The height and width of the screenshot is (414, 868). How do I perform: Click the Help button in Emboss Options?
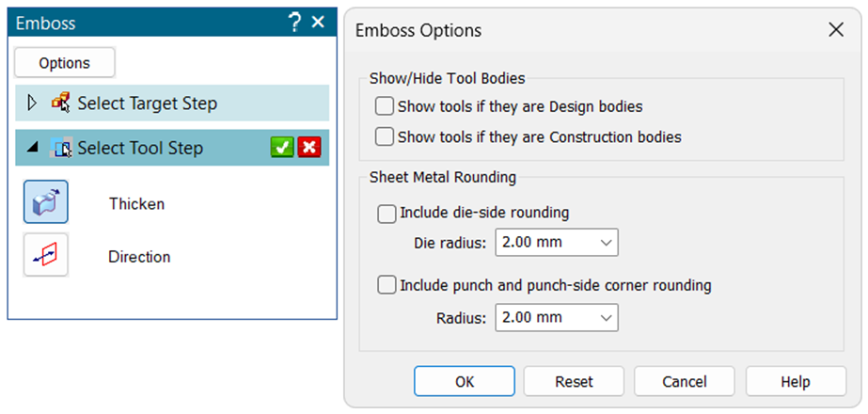tap(796, 381)
